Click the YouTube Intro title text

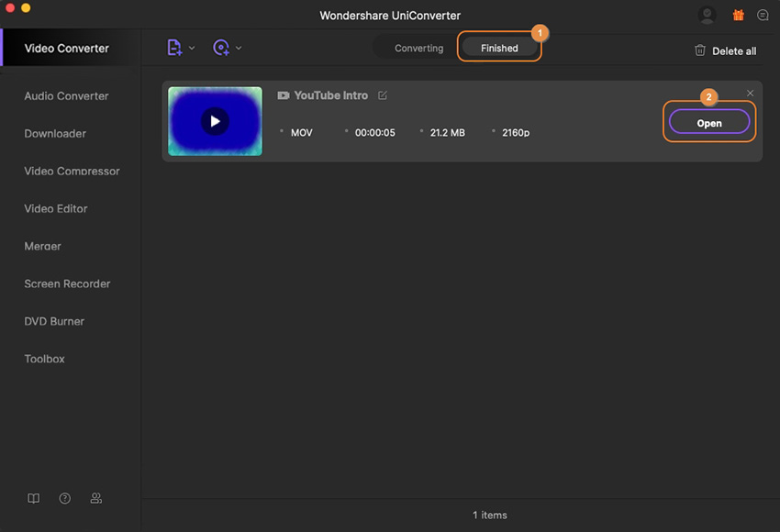click(x=330, y=95)
